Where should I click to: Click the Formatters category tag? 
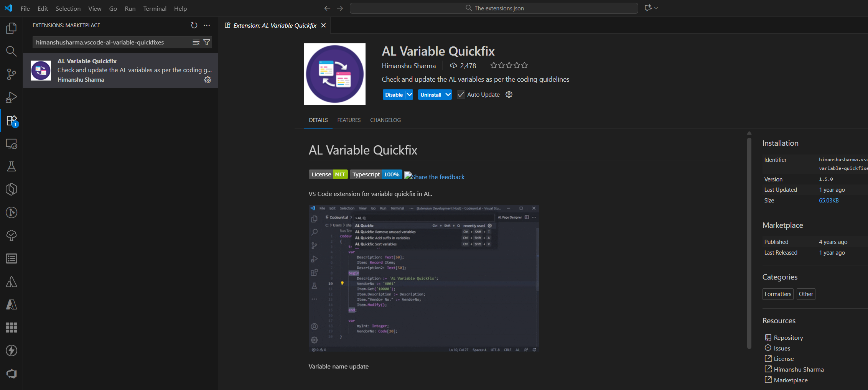778,294
